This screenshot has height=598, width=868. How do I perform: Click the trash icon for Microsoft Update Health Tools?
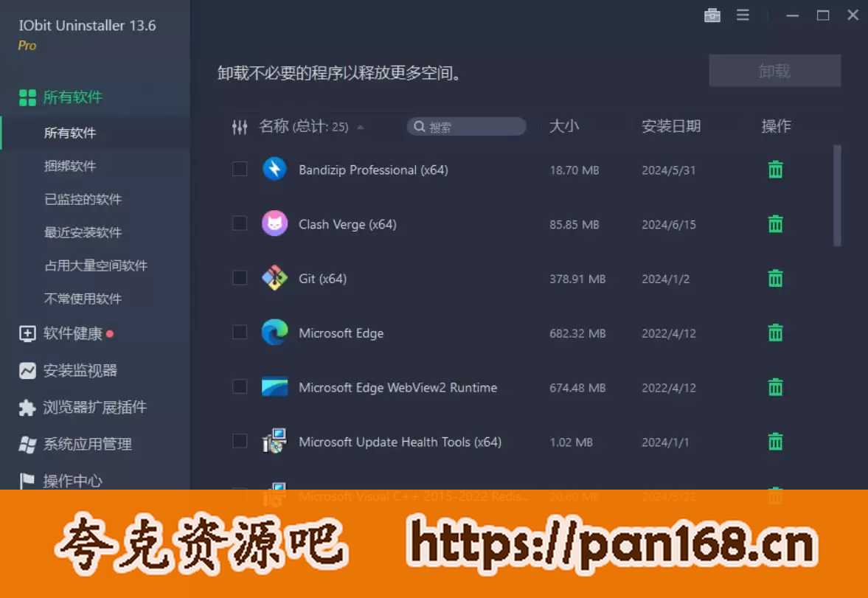(x=775, y=441)
